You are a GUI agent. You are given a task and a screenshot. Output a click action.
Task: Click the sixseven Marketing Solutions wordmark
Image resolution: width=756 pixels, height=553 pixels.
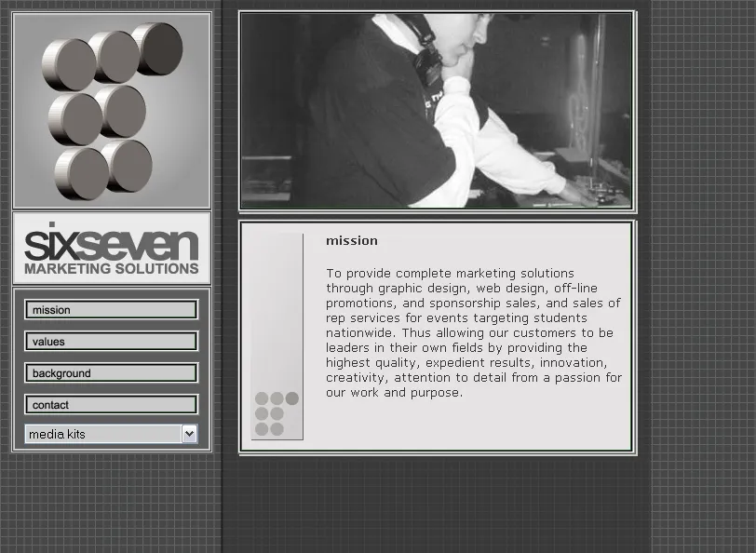point(112,249)
